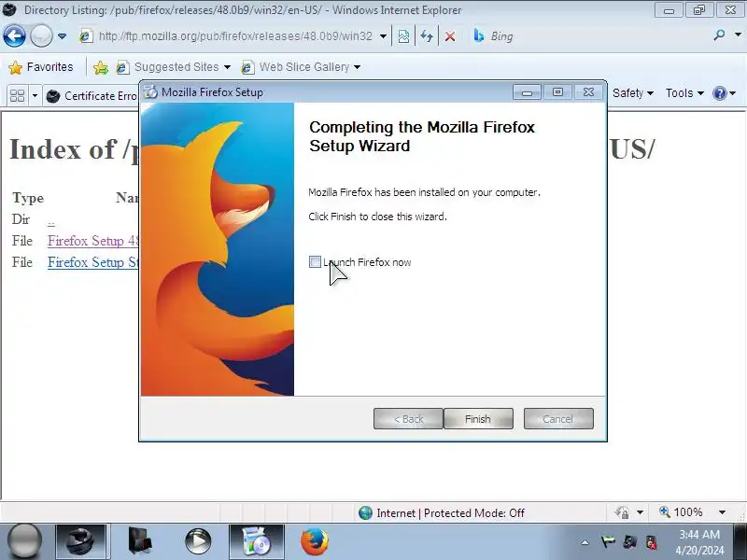Click the Add to Favorites Bar icon

pos(101,67)
